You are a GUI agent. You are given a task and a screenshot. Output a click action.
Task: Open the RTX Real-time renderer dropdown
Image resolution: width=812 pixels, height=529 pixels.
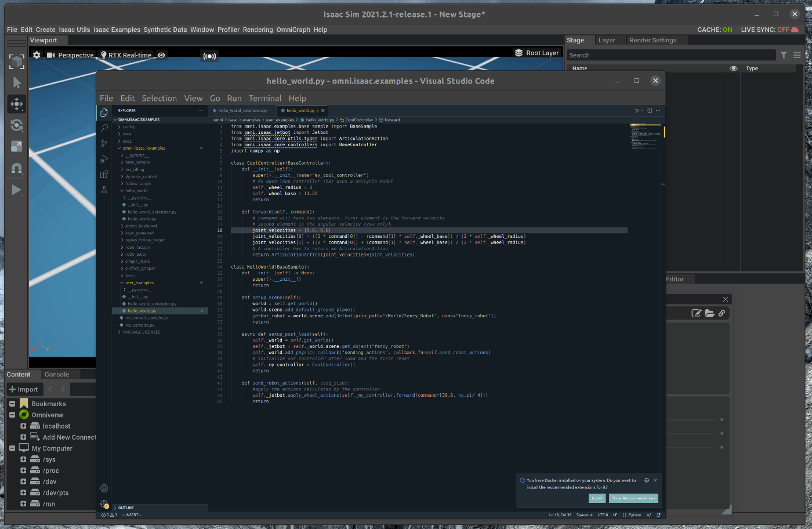[x=126, y=55]
